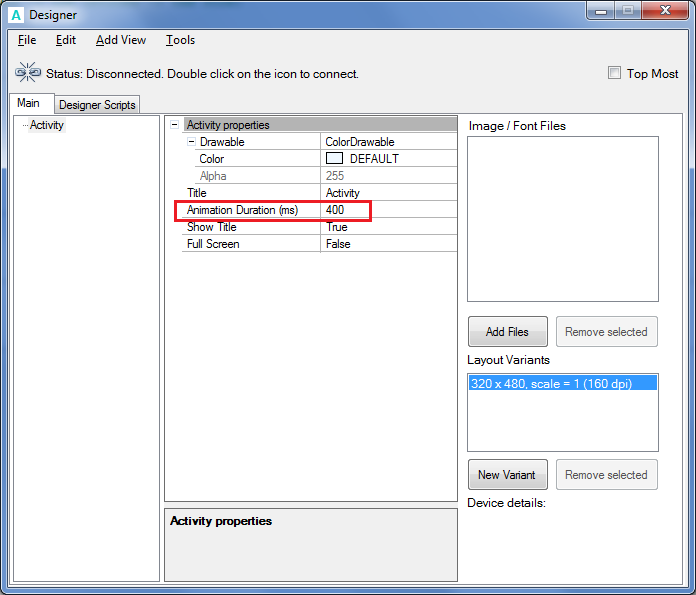Close the Designer window
Viewport: 696px width, 595px height.
point(665,11)
